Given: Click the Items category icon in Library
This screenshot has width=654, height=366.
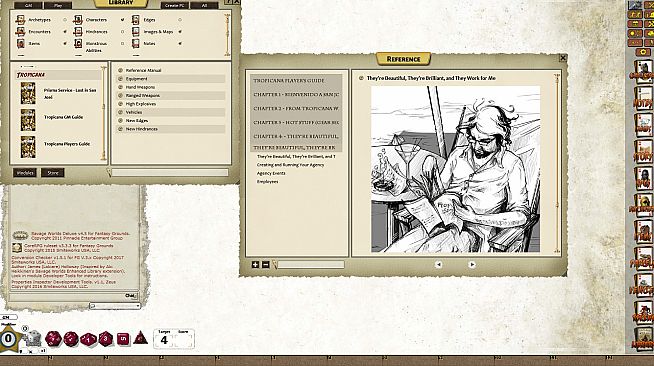Looking at the screenshot, I should [x=20, y=43].
